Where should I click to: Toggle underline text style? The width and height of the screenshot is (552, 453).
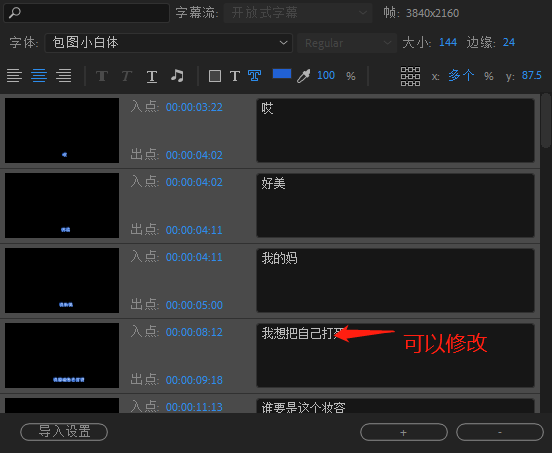pyautogui.click(x=152, y=76)
